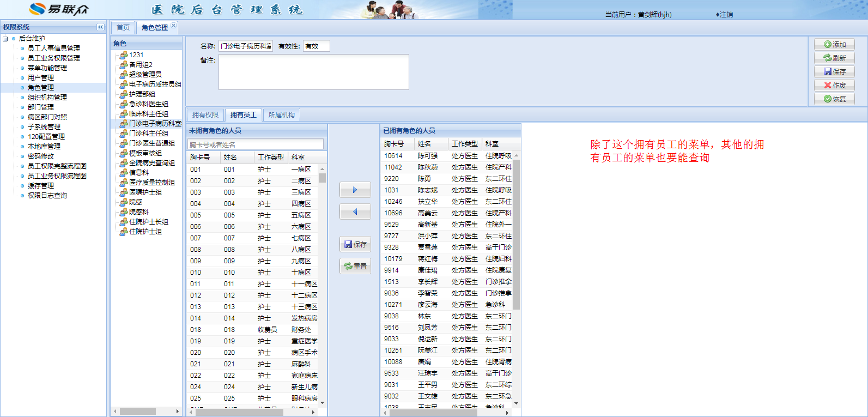This screenshot has width=868, height=417.
Task: Select the 廖云海 急诊科 row
Action: click(447, 305)
